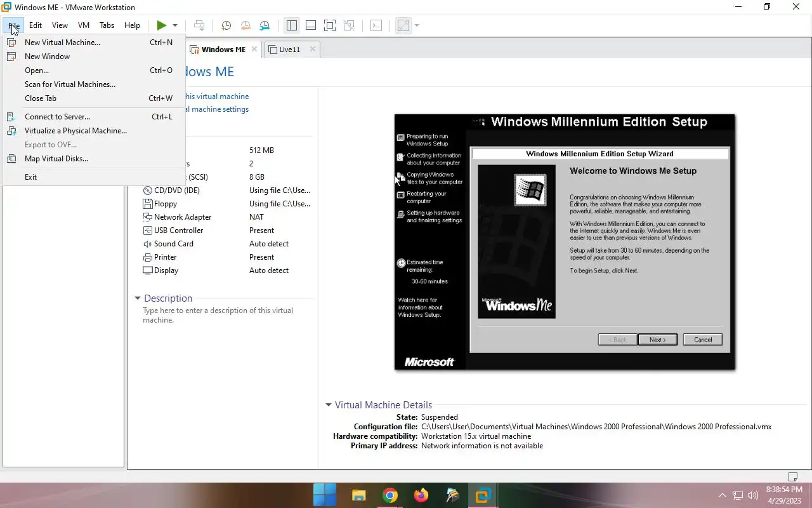Choose Scan for Virtual Machines...
Screen dimensions: 812x508
coord(94,84)
